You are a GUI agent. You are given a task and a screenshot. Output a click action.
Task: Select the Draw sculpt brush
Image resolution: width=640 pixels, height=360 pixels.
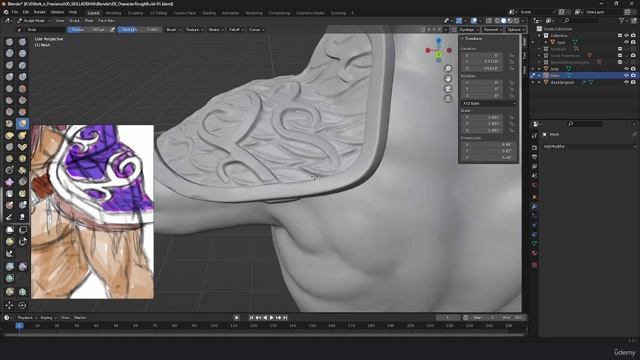9,42
